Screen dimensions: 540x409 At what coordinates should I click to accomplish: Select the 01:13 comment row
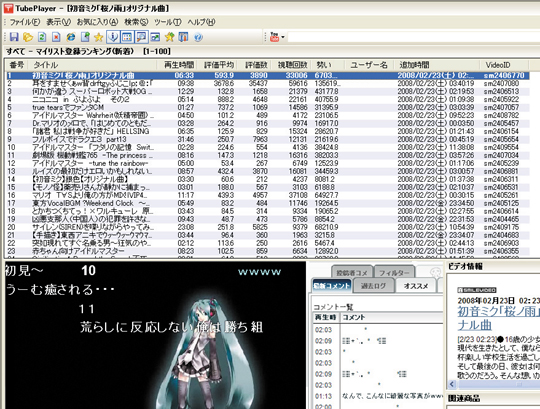tap(378, 396)
